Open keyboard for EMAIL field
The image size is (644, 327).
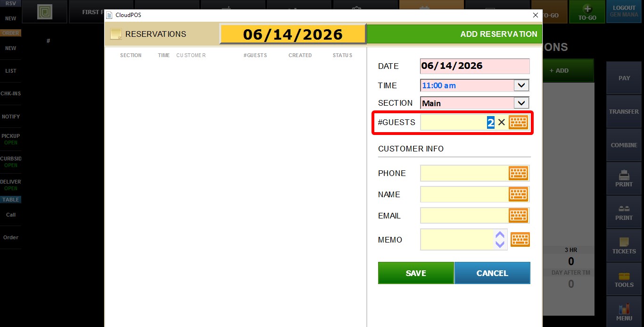pos(519,216)
